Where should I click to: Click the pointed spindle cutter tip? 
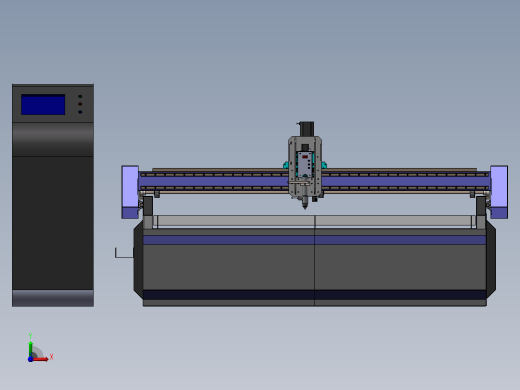pyautogui.click(x=304, y=206)
